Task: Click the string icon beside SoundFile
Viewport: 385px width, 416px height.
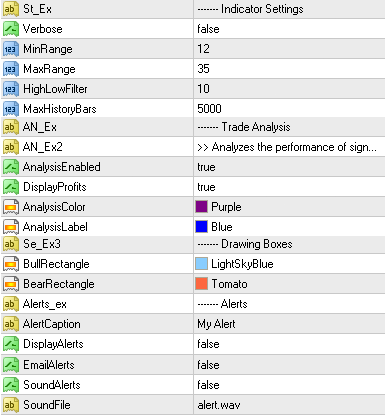Action: click(10, 405)
